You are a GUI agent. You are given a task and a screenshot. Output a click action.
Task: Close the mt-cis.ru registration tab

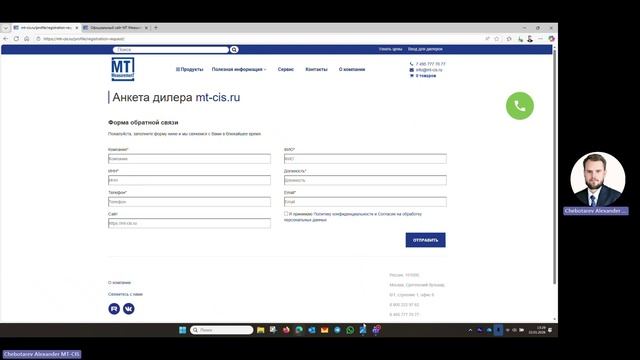tap(76, 28)
